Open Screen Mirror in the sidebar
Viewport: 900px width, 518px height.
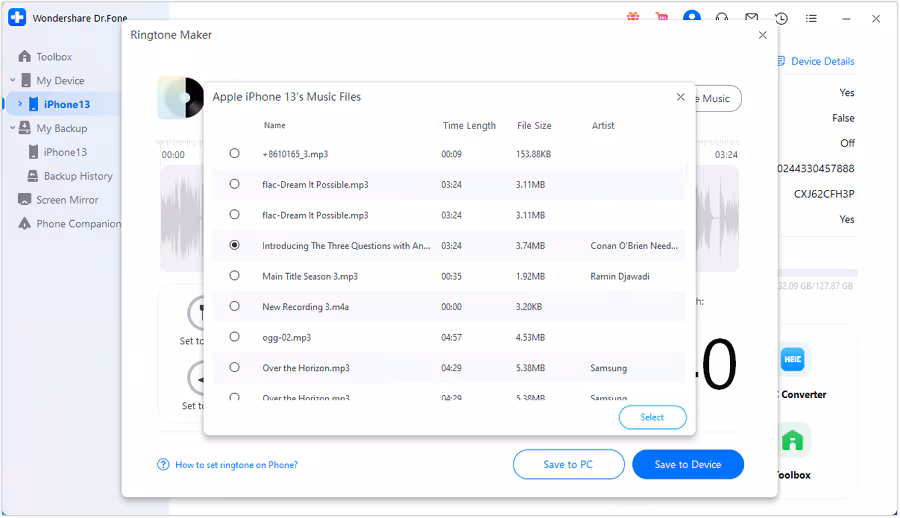tap(67, 199)
